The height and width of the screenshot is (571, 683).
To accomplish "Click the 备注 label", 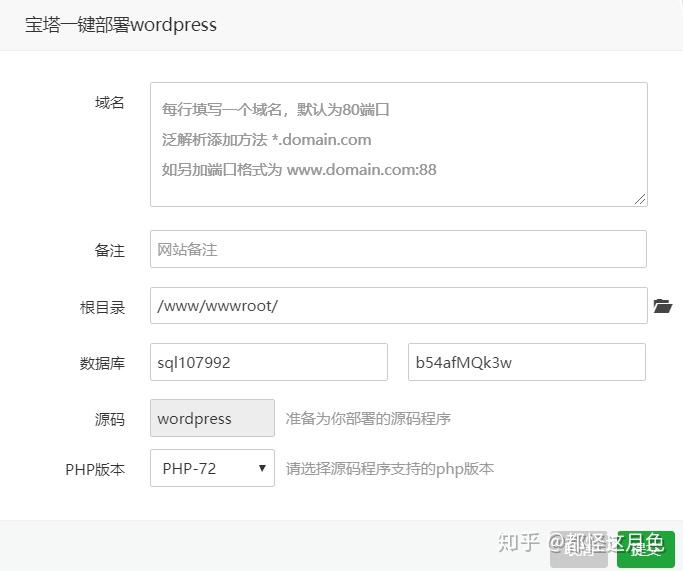I will [x=110, y=250].
